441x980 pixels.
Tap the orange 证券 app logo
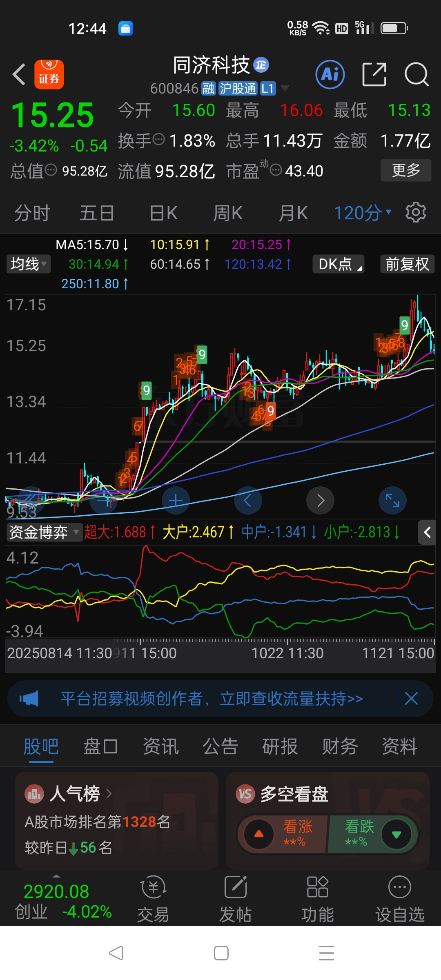pyautogui.click(x=49, y=74)
